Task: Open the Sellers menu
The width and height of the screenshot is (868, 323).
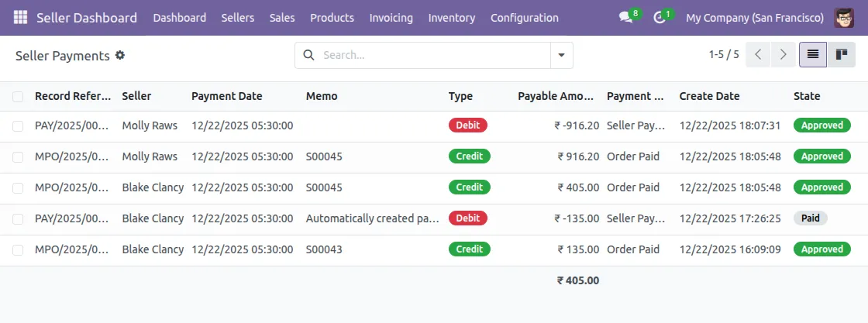Action: pos(237,18)
